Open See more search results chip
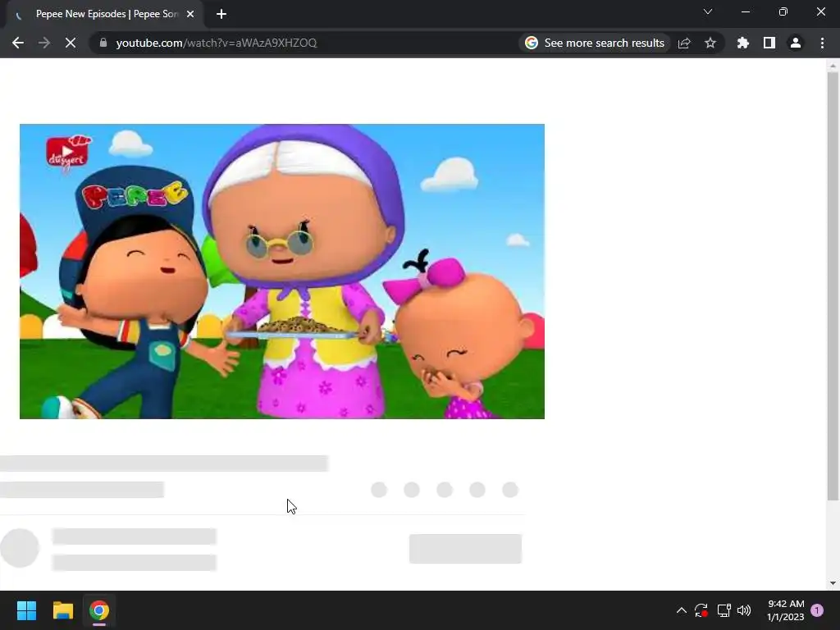The width and height of the screenshot is (840, 630). tap(595, 43)
